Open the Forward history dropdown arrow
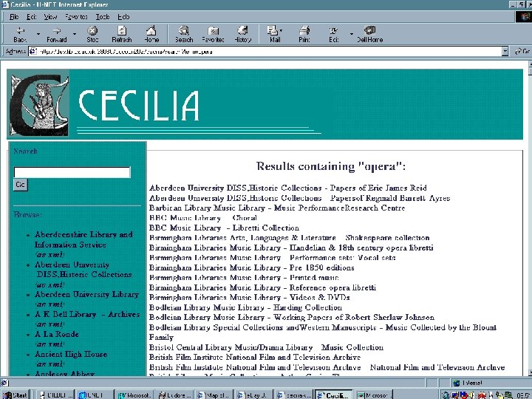The height and width of the screenshot is (399, 532). click(75, 34)
